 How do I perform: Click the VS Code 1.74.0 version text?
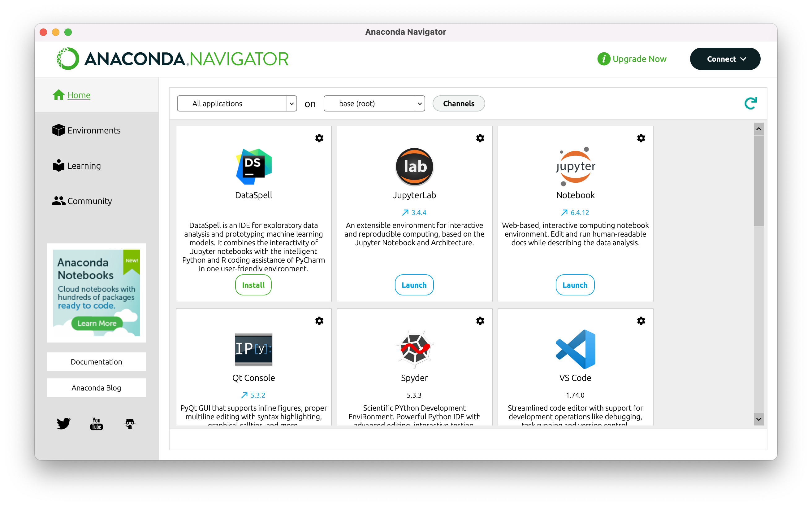tap(575, 395)
